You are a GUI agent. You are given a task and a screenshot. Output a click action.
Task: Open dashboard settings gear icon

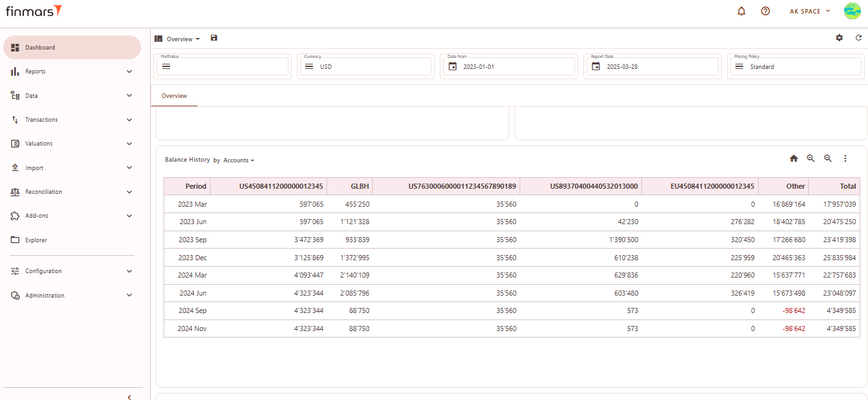pos(839,38)
